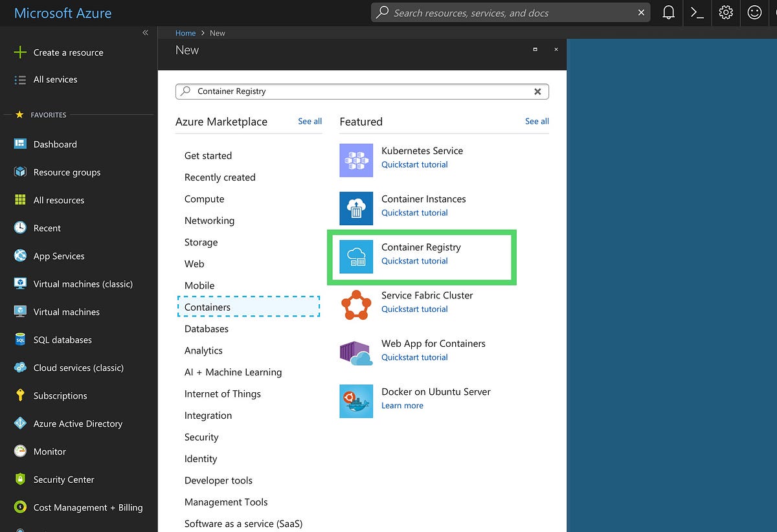Image resolution: width=777 pixels, height=532 pixels.
Task: Collapse the left sidebar with the chevron
Action: (145, 32)
